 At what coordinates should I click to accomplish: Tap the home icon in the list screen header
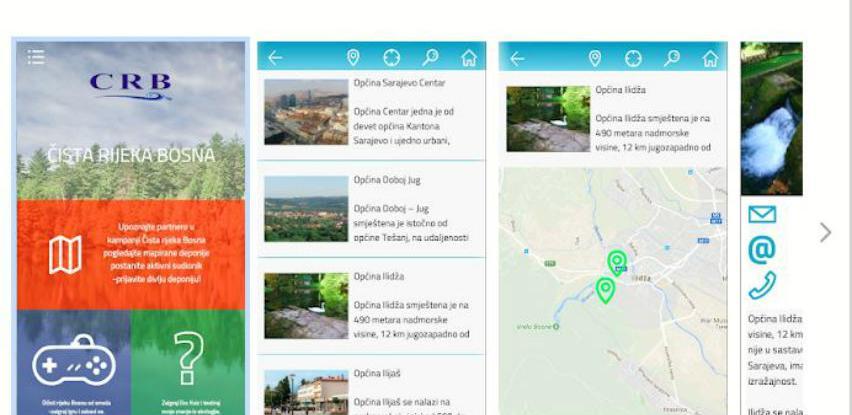[x=469, y=58]
